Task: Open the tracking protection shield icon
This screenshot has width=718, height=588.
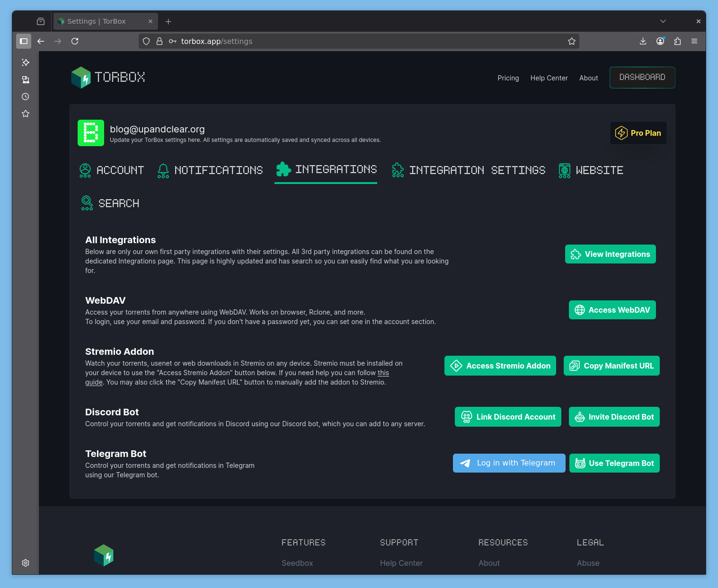Action: point(146,41)
